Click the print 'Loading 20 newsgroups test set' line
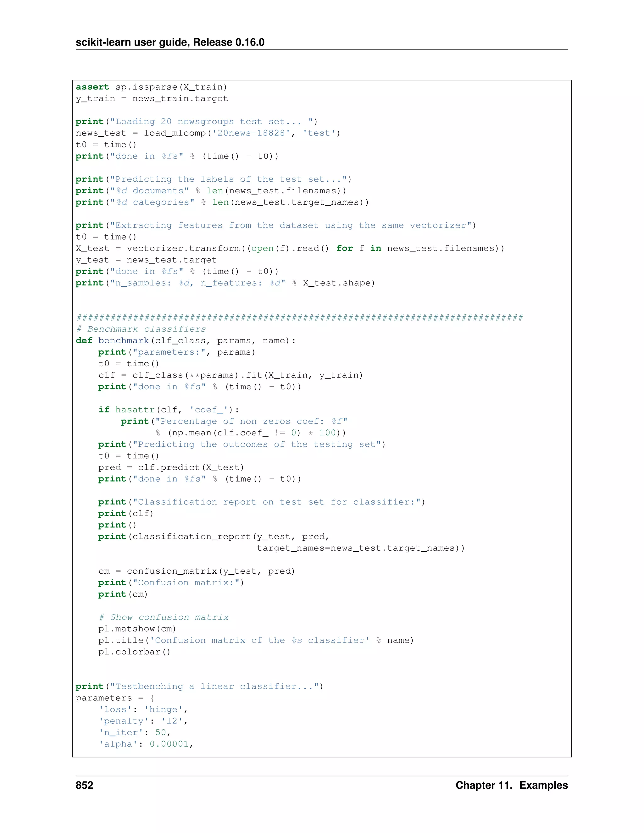The height and width of the screenshot is (833, 644). point(197,122)
